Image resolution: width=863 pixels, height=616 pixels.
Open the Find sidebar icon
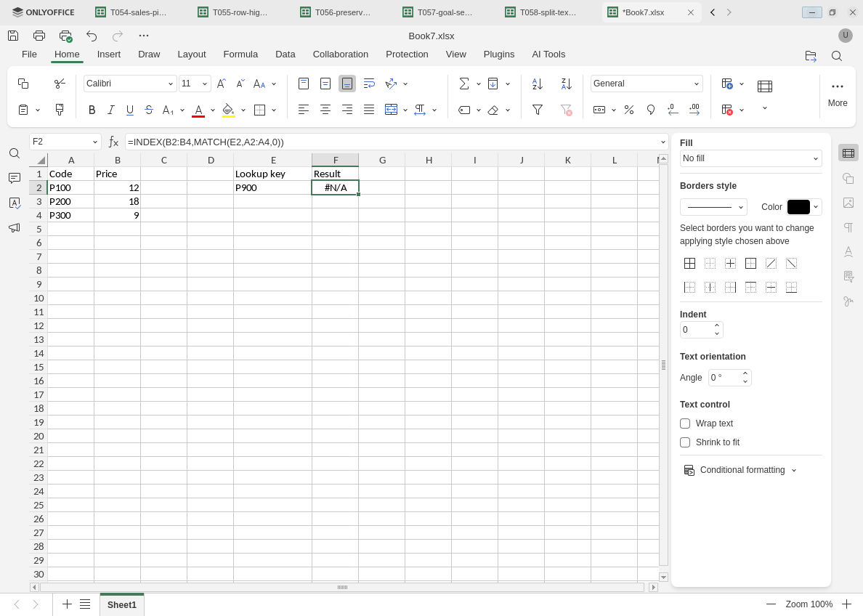[15, 153]
